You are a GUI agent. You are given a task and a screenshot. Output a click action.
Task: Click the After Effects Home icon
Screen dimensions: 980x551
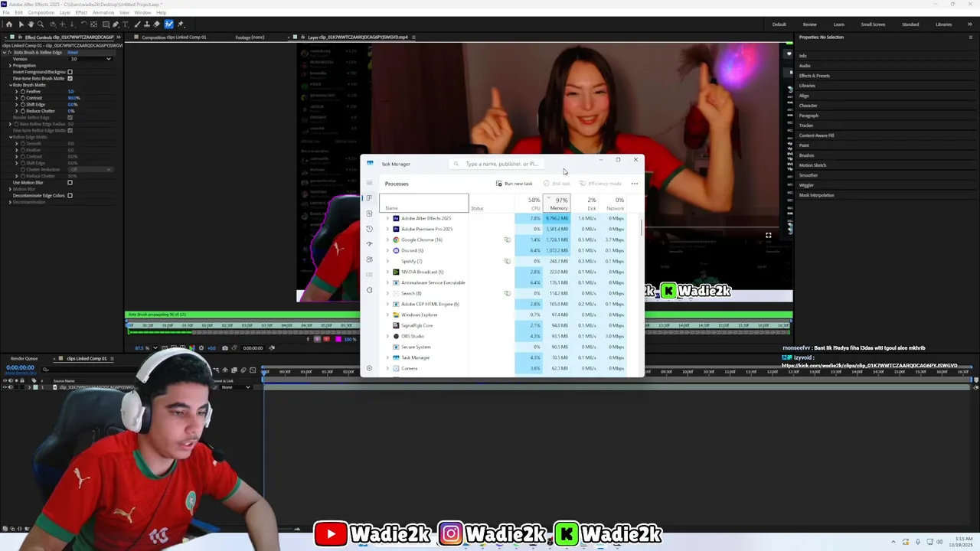[x=9, y=24]
